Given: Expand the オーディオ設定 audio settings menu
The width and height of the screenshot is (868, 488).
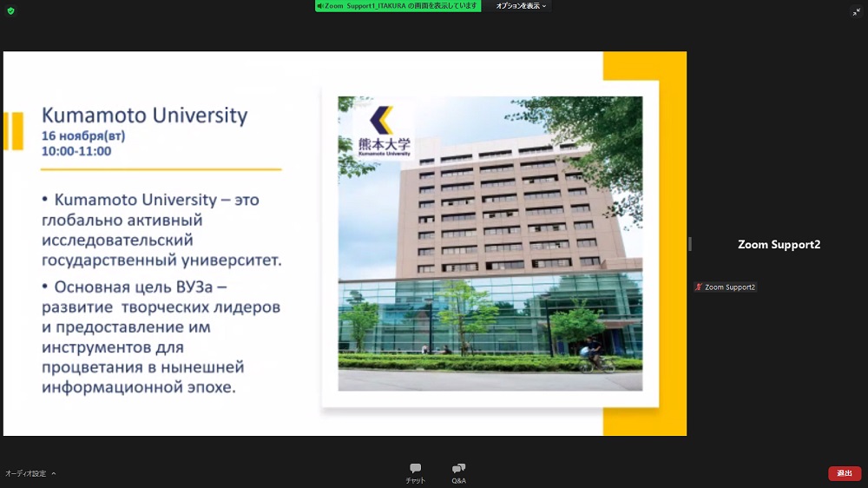Looking at the screenshot, I should [30, 473].
